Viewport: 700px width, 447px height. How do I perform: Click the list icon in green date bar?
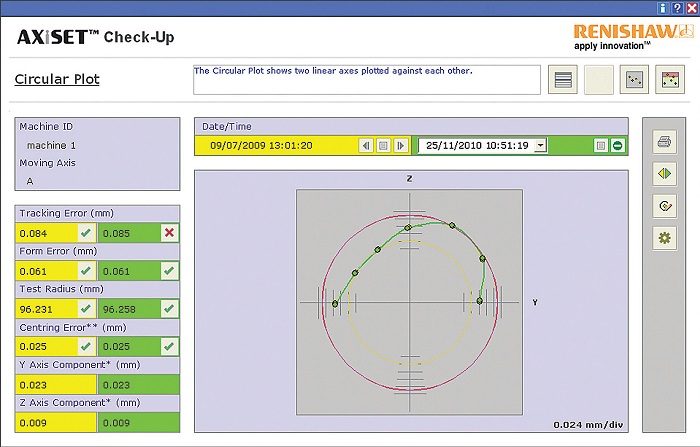[601, 146]
